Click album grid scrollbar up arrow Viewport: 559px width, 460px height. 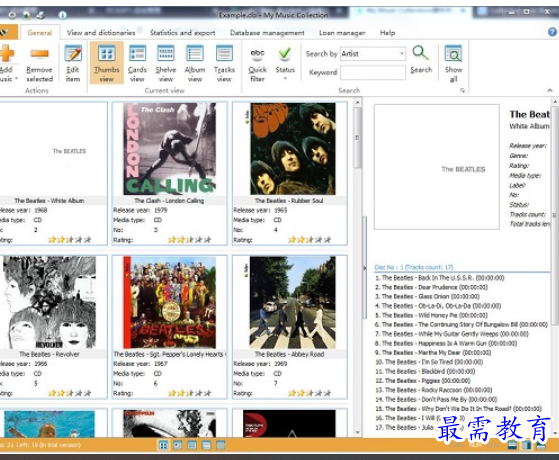[358, 103]
